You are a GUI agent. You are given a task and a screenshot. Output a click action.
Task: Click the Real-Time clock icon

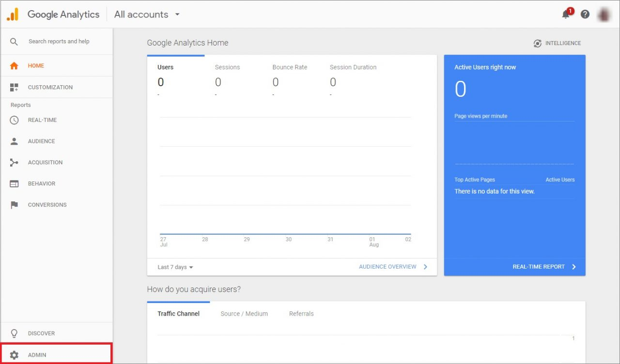tap(14, 120)
